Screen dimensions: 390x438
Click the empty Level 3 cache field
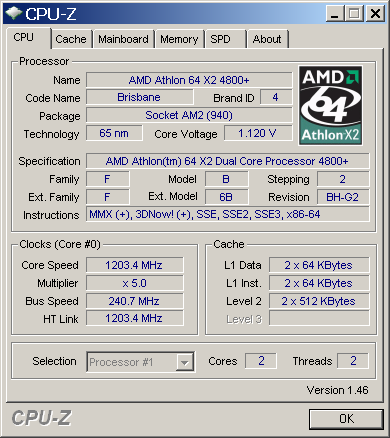(319, 318)
